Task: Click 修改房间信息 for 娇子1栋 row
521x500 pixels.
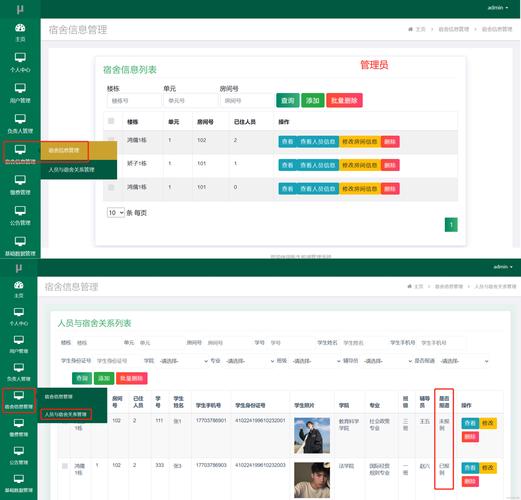Action: [360, 165]
